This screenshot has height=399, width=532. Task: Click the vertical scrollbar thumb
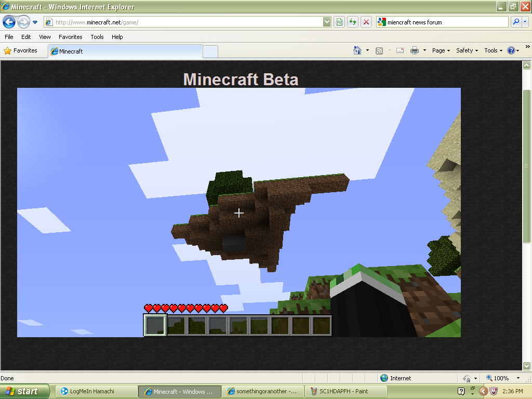[527, 166]
